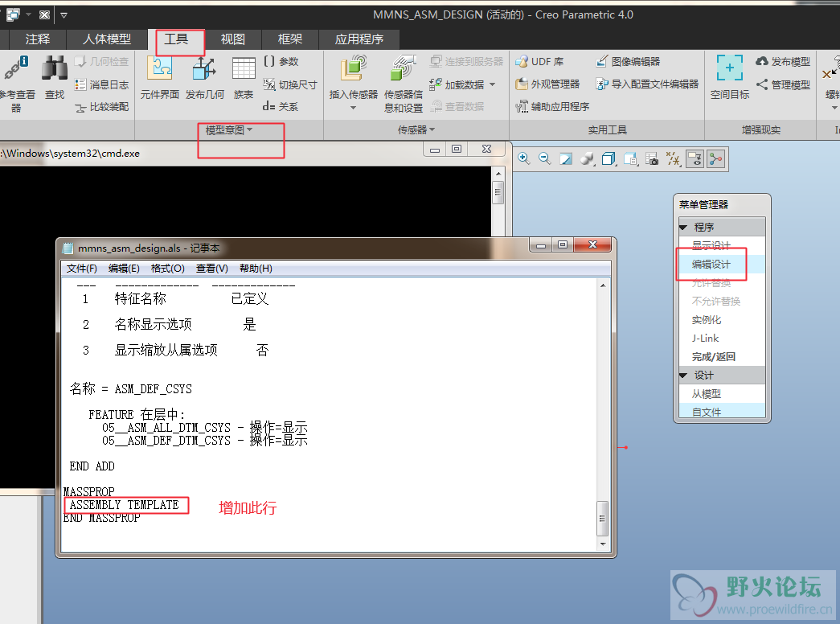Click cmd.exe window scrollbar up arrow
Image resolution: width=840 pixels, height=624 pixels.
[x=498, y=174]
